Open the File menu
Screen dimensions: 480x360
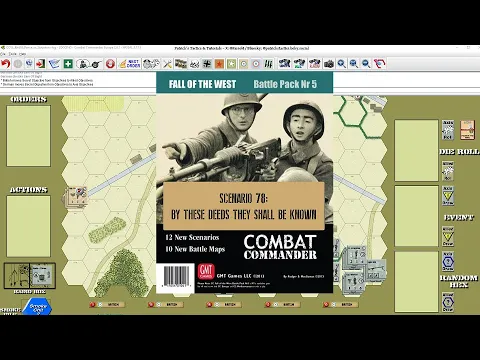click(3, 54)
